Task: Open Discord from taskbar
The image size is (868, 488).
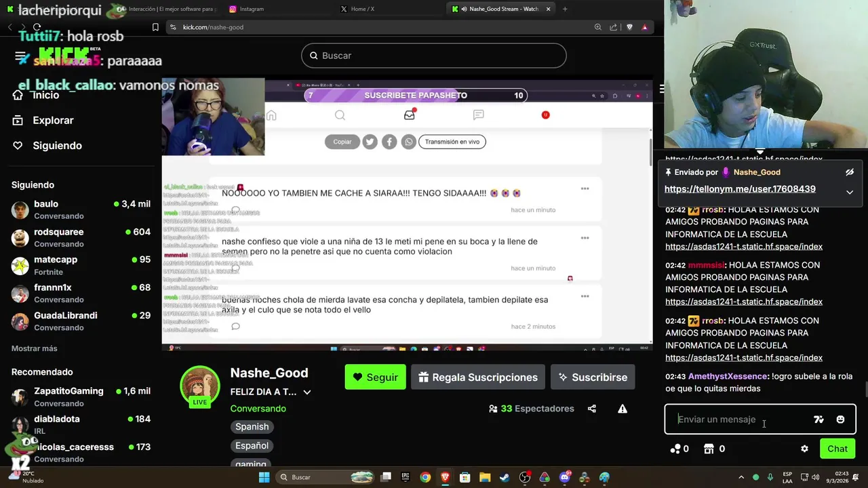Action: pos(565,477)
